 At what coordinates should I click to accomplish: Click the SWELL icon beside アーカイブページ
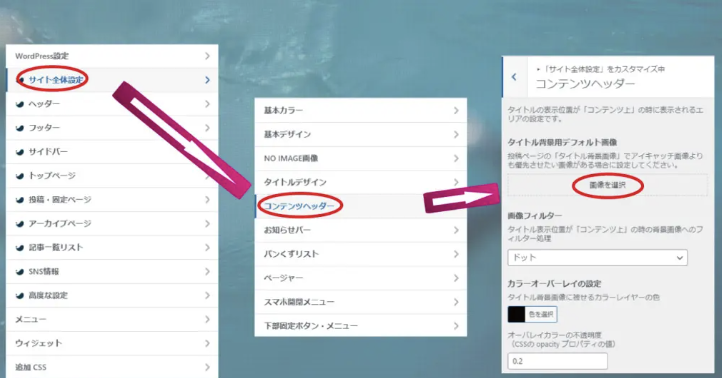click(20, 224)
